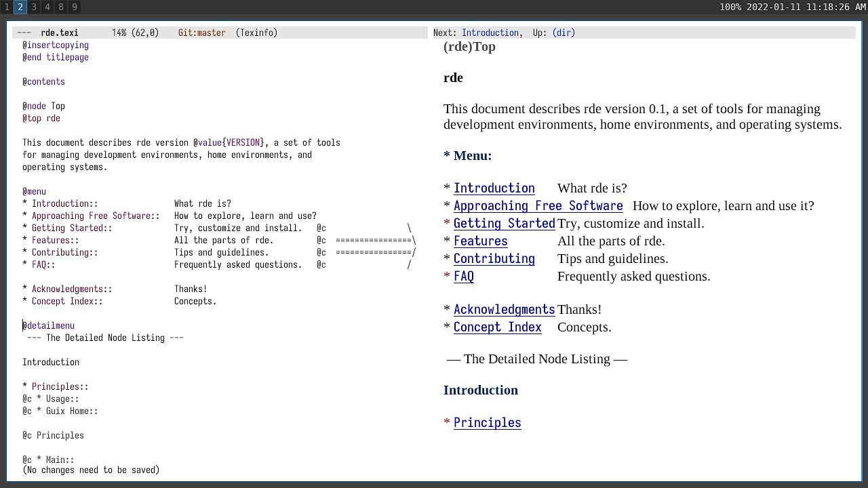This screenshot has width=868, height=488.
Task: Click the "@c * Main::" comment line
Action: click(x=48, y=460)
